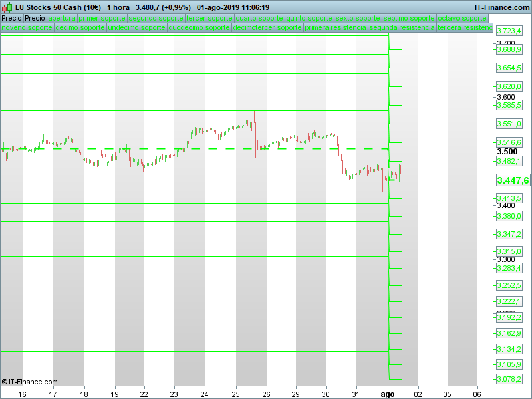532x399 pixels.
Task: Click the 3.380,0 price level tag
Action: click(509, 216)
